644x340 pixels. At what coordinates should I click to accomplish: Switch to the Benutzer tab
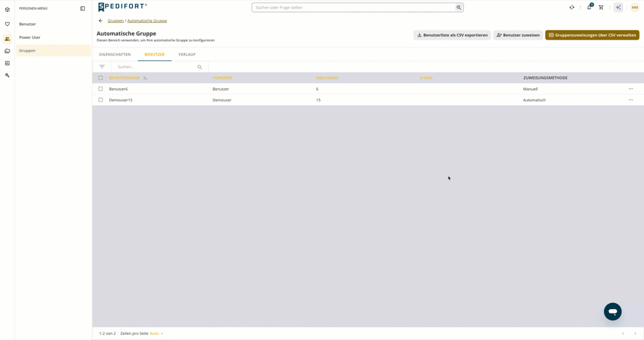coord(155,54)
